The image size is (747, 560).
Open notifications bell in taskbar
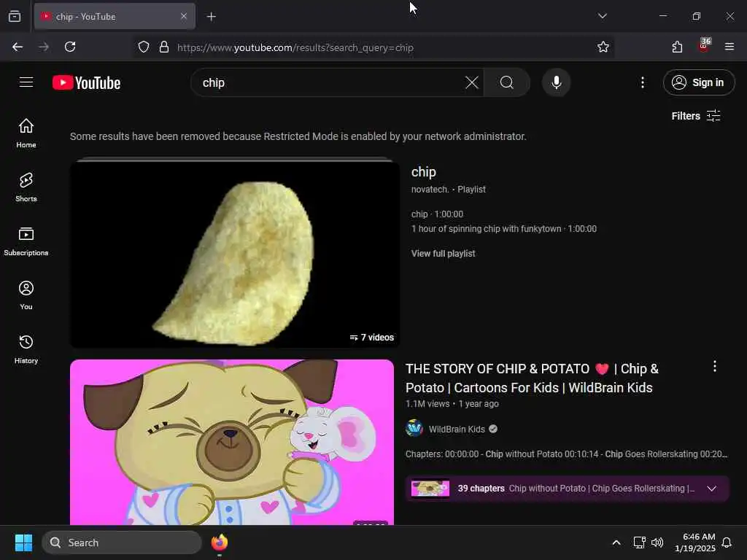727,542
